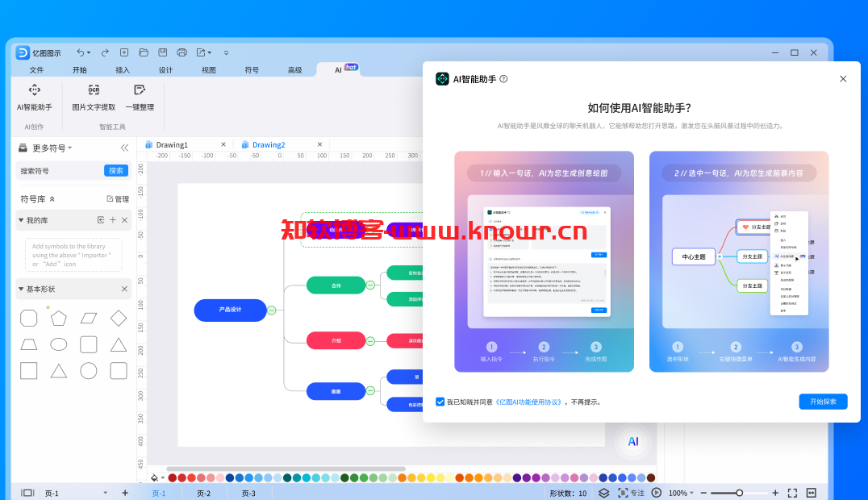Click the redo arrow icon

click(105, 52)
